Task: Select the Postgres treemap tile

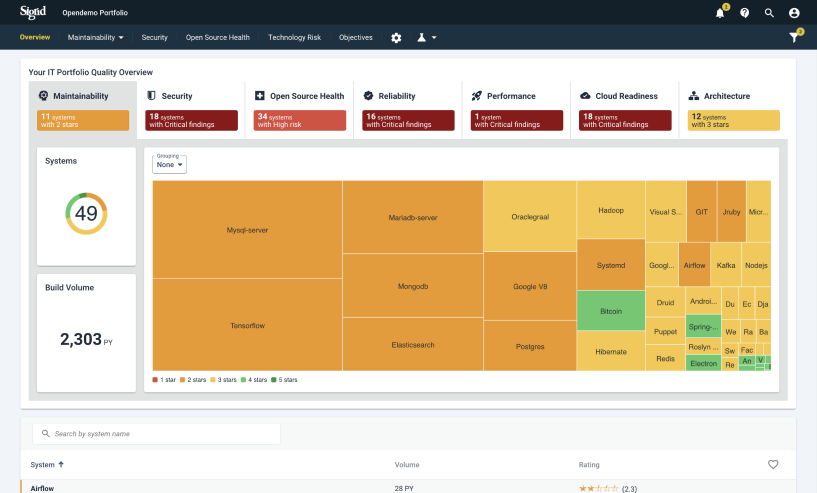Action: tap(530, 346)
